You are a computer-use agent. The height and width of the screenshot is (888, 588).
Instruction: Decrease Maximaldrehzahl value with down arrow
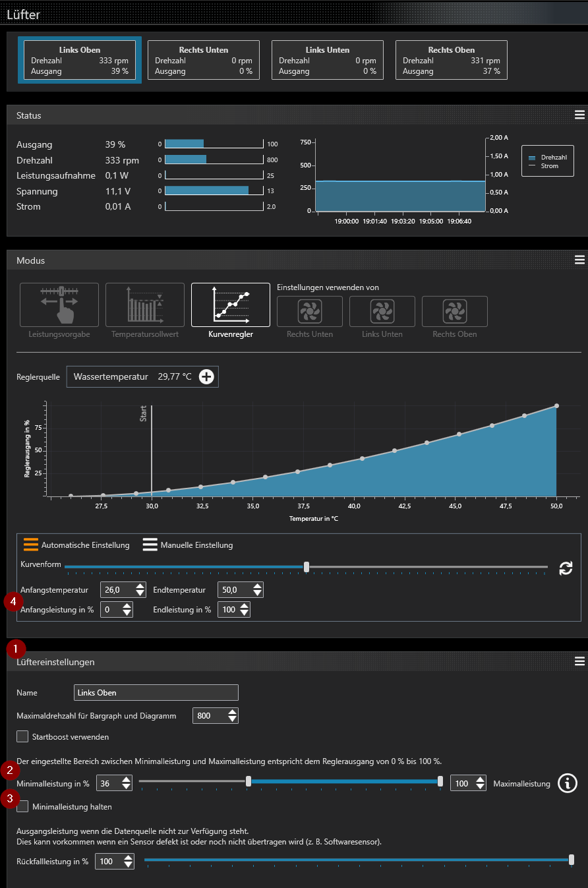pos(231,719)
